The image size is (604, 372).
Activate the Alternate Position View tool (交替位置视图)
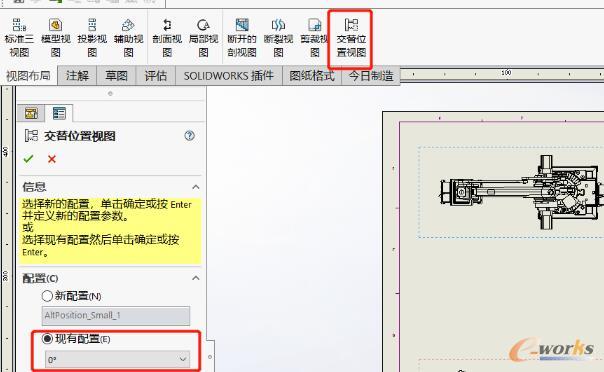[351, 38]
